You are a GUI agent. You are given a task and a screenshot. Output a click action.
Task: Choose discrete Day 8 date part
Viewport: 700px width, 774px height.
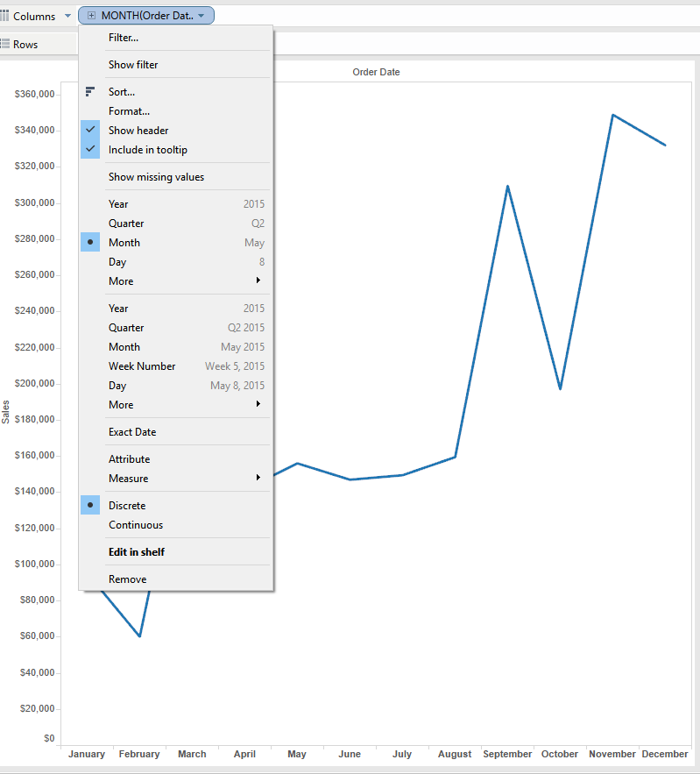click(x=175, y=261)
